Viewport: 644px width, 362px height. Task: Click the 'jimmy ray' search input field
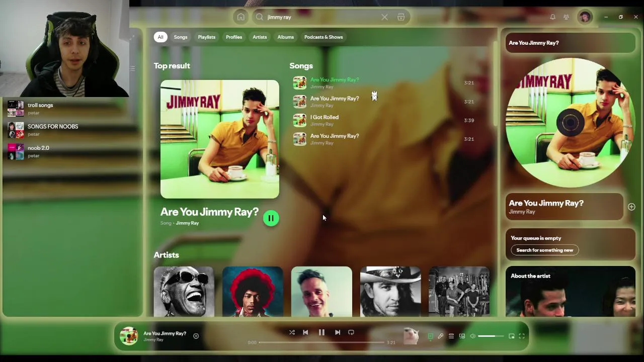pyautogui.click(x=322, y=17)
